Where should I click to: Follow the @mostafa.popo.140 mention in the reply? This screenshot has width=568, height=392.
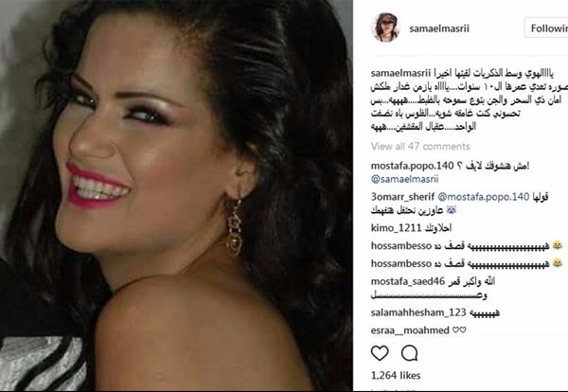click(x=484, y=197)
